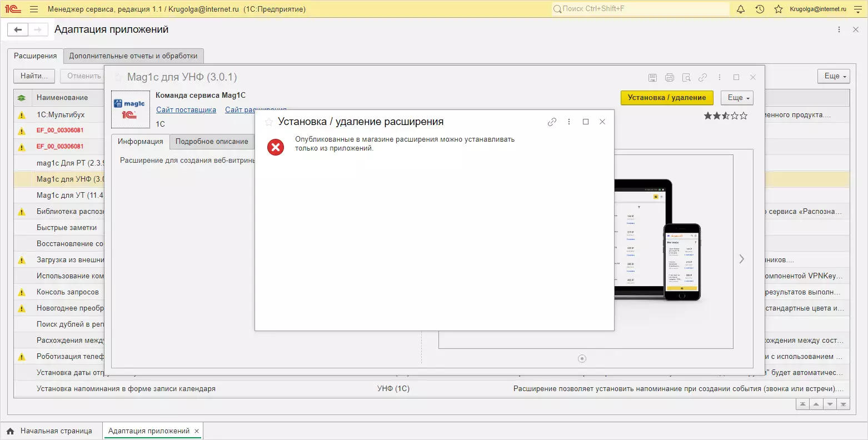The image size is (868, 440).
Task: Click the star rating in Mag1c window
Action: [726, 116]
